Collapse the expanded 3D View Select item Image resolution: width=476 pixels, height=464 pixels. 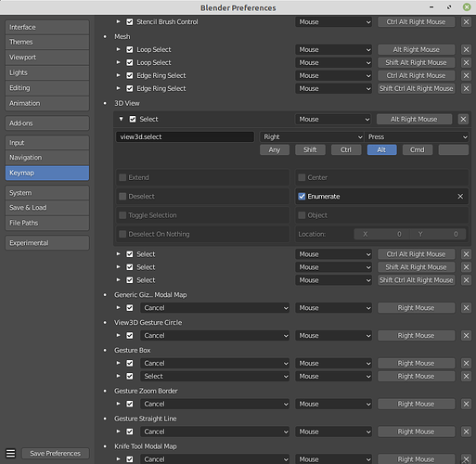(x=122, y=119)
